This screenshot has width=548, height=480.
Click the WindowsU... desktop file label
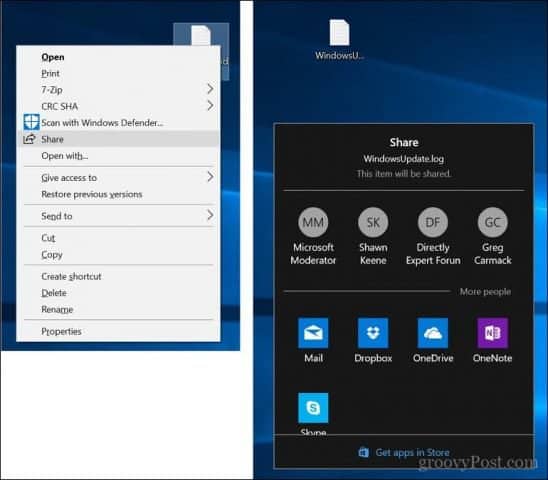click(x=339, y=55)
